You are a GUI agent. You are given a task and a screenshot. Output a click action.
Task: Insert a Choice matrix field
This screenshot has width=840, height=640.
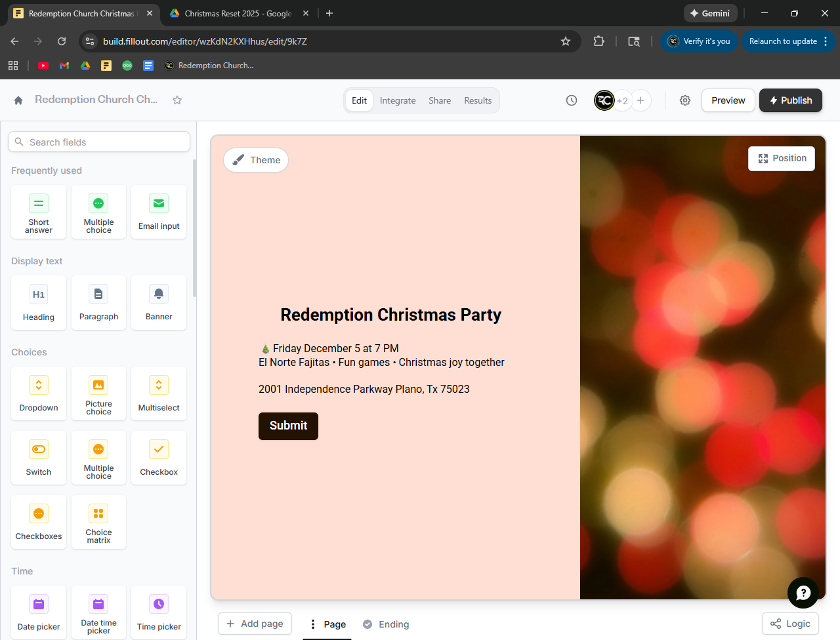click(x=98, y=521)
